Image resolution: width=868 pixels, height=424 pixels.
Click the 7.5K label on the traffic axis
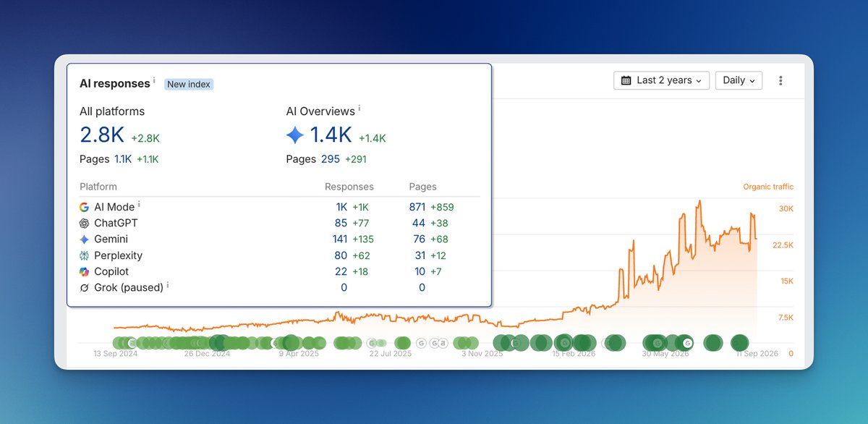[x=785, y=318]
